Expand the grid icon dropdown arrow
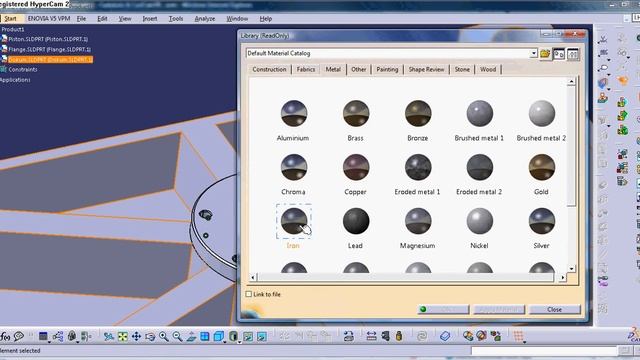The width and height of the screenshot is (640, 360). tap(524, 342)
